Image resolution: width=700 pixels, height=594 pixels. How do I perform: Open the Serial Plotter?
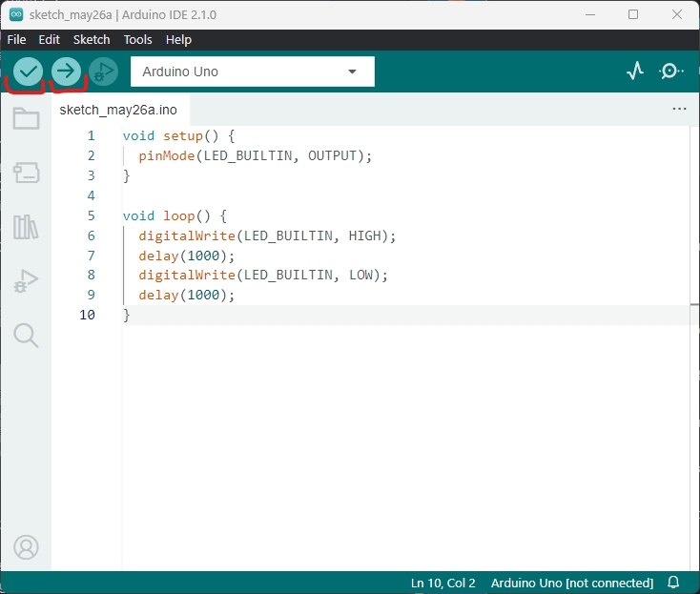(635, 72)
